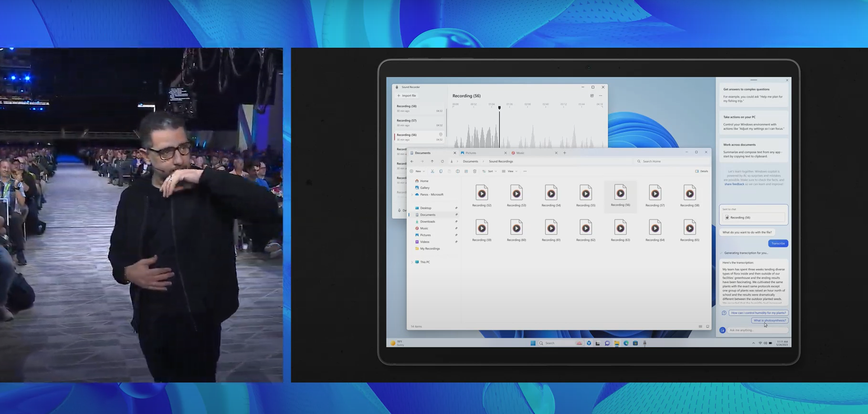Expand the Panos - Microsoft tree node
Screen dimensions: 868x414
[412, 195]
